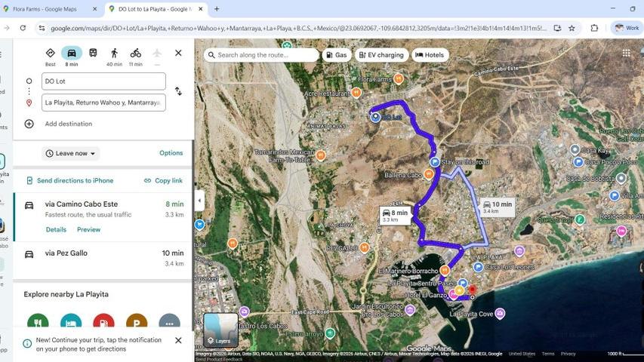Select the Best travel mode option
Viewport: 644px width, 362px height.
coord(51,53)
